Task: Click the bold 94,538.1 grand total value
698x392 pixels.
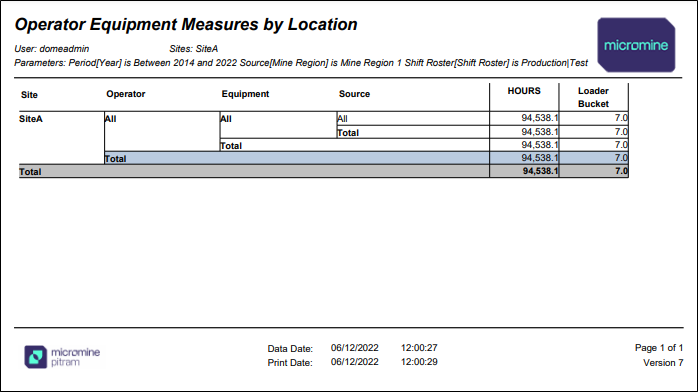Action: [x=540, y=171]
